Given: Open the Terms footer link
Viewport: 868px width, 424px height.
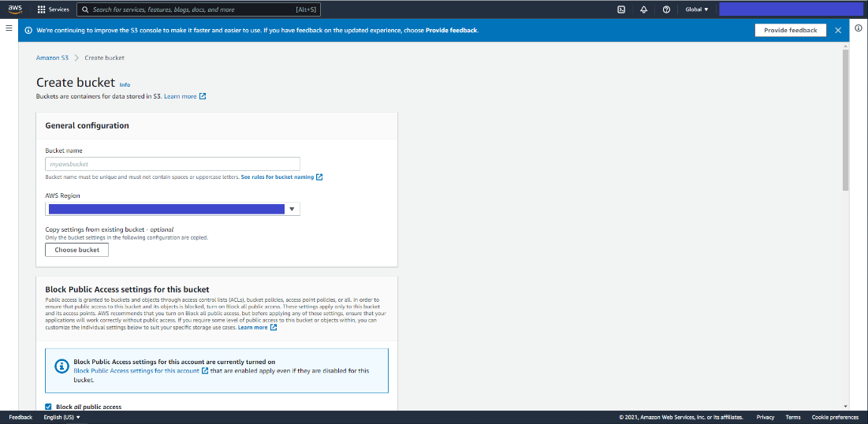Looking at the screenshot, I should point(793,418).
